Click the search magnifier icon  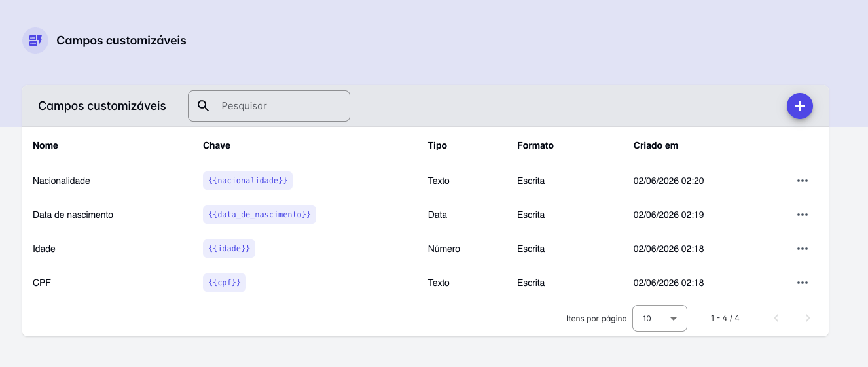coord(204,106)
